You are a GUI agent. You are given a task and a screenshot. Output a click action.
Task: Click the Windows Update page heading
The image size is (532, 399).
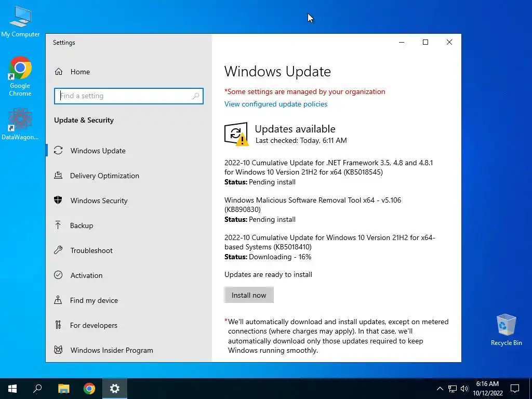tap(277, 72)
